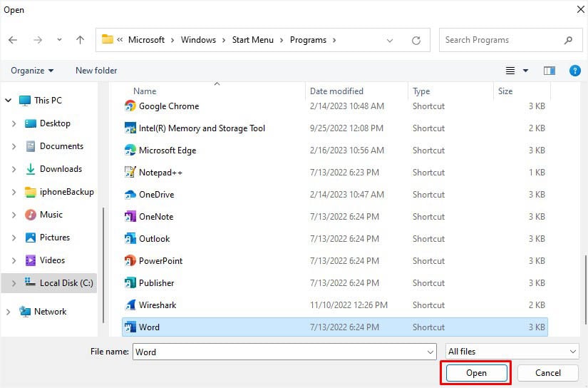Viewport: 588px width, 388px height.
Task: Select Music in the navigation pane
Action: coord(51,215)
